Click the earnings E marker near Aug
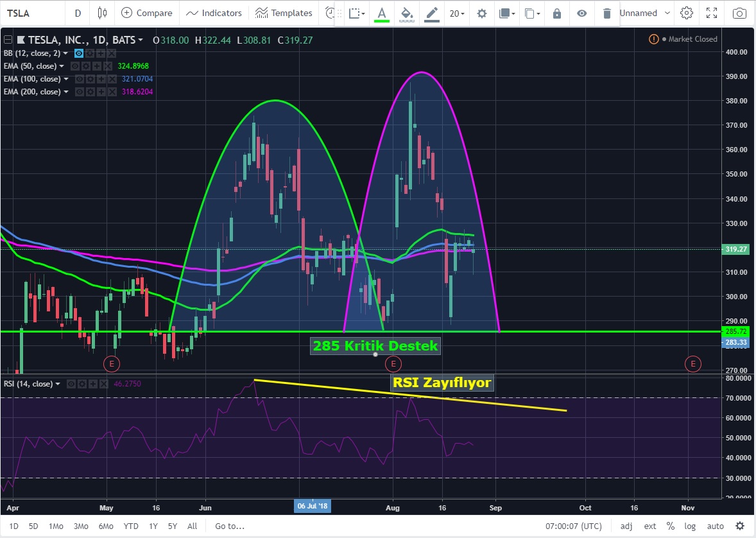The image size is (756, 538). click(x=393, y=364)
